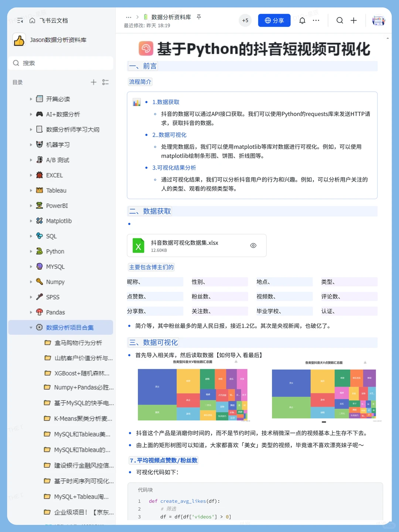Select the Tableau crown icon
Viewport: 399px width, 532px height.
tap(40, 190)
